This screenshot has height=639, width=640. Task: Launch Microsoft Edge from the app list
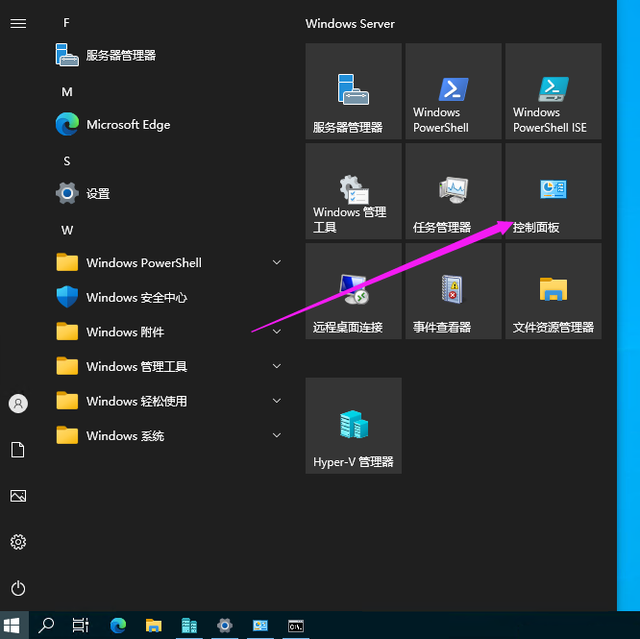[x=169, y=124]
